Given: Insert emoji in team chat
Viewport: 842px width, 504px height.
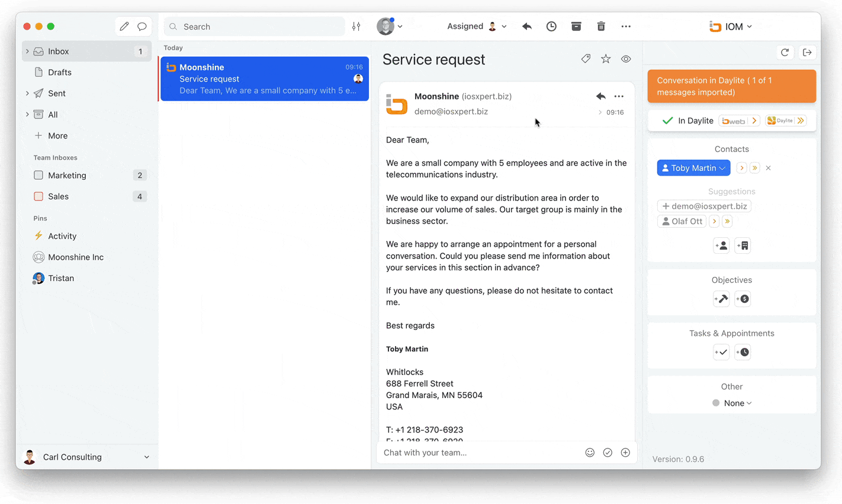Looking at the screenshot, I should [590, 453].
